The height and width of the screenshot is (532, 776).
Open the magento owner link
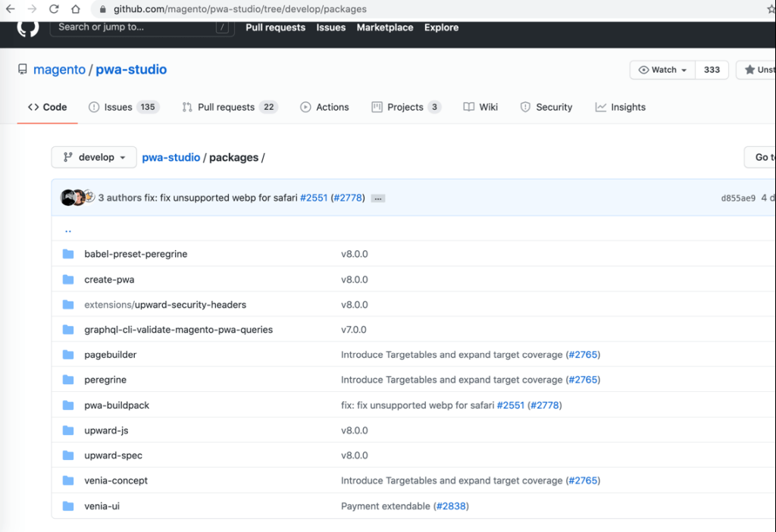click(59, 69)
